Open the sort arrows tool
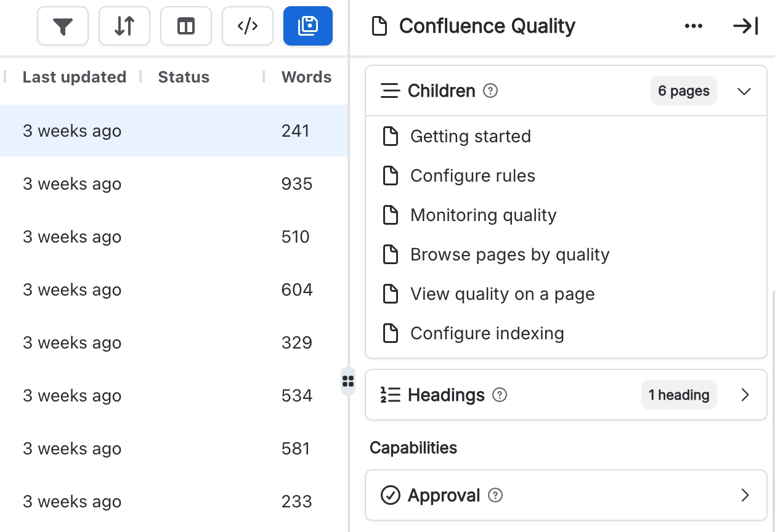The image size is (775, 532). [x=124, y=26]
